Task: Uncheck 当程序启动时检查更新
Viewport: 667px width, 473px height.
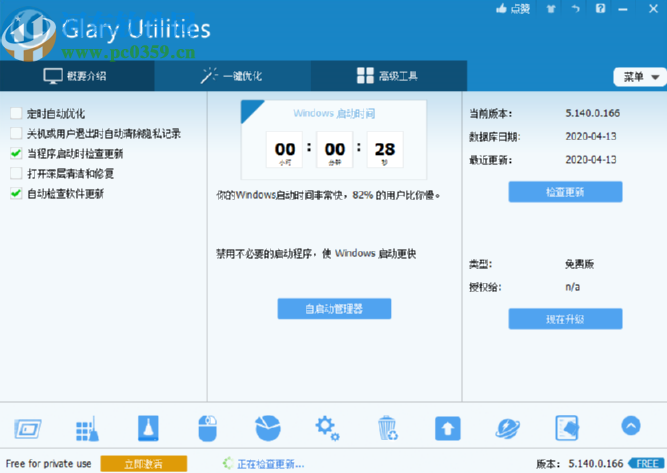Action: click(16, 153)
